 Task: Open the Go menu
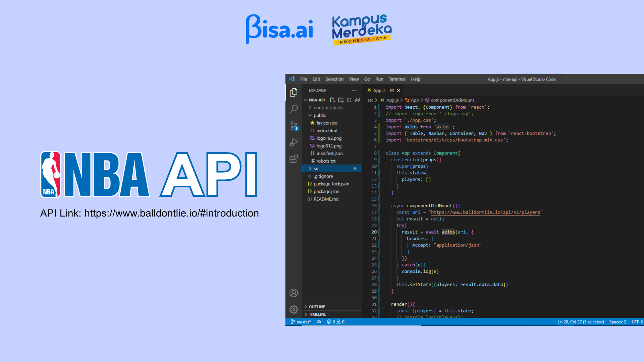pos(367,79)
